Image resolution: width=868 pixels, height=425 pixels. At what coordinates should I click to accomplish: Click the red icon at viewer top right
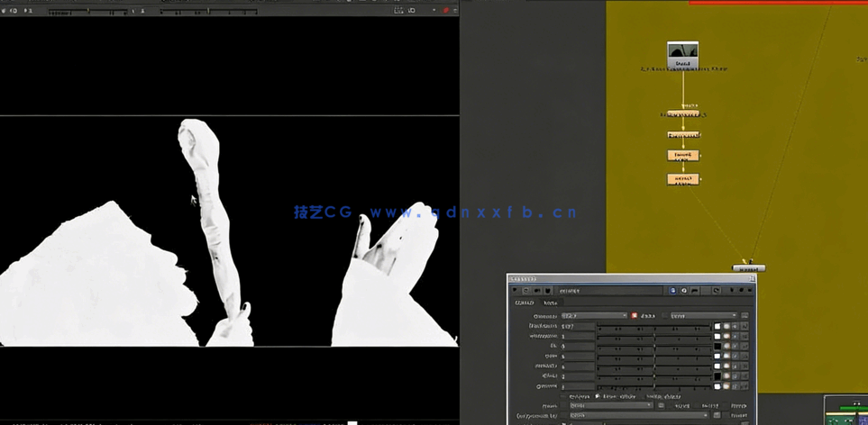[x=445, y=10]
